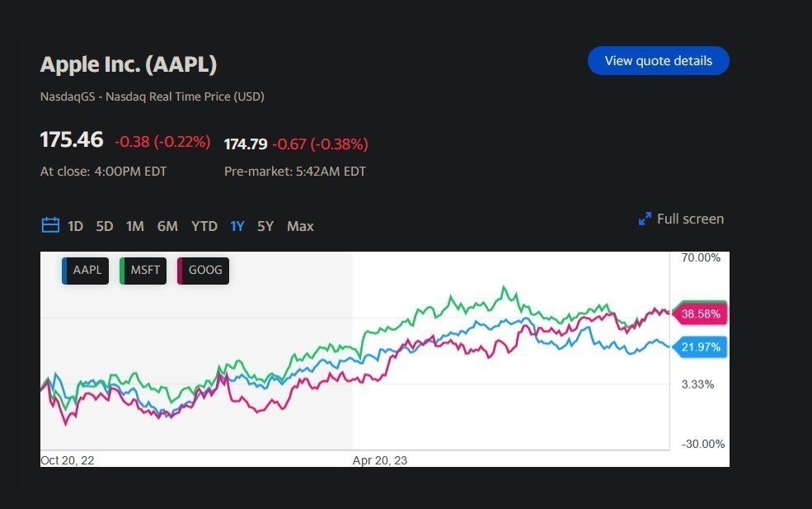Click the Apr 20, 23 axis date
This screenshot has height=509, width=812.
pos(380,460)
